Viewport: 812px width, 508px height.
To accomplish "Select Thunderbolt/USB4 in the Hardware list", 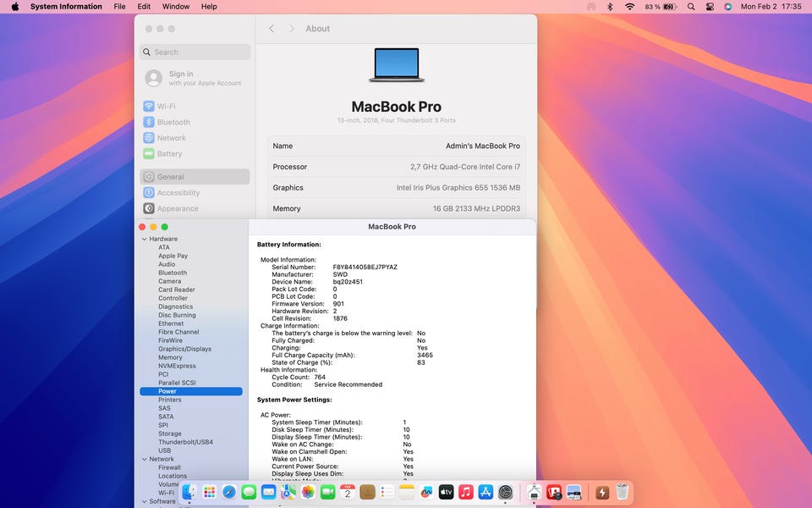I will tap(185, 442).
